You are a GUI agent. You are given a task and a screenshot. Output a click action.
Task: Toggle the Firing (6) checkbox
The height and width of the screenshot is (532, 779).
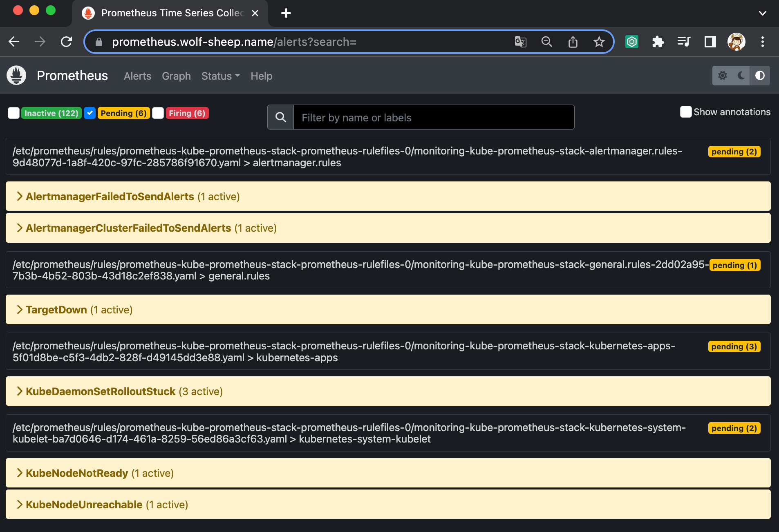click(x=158, y=113)
